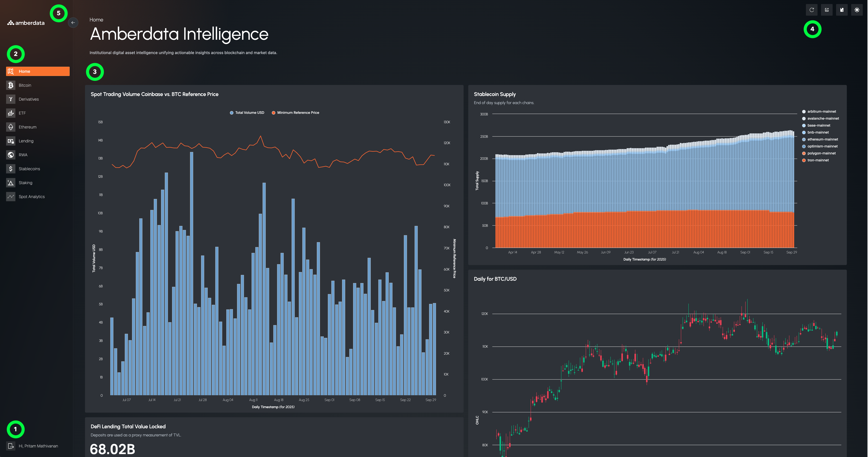Toggle Minimum Reference Price legend series
868x457 pixels.
click(x=298, y=113)
